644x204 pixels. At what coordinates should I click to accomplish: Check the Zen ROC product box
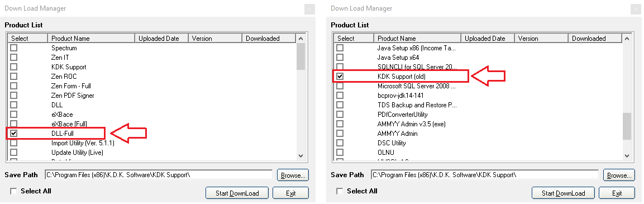pos(14,77)
